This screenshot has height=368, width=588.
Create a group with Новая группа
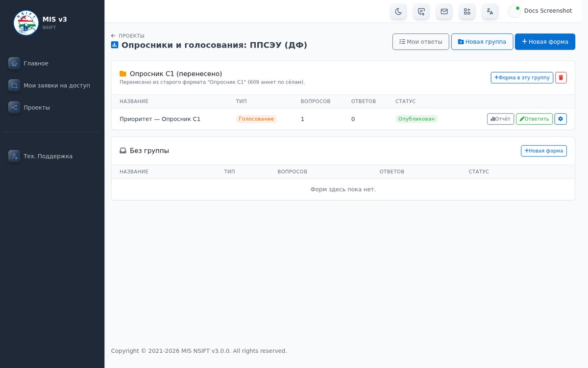pos(482,42)
